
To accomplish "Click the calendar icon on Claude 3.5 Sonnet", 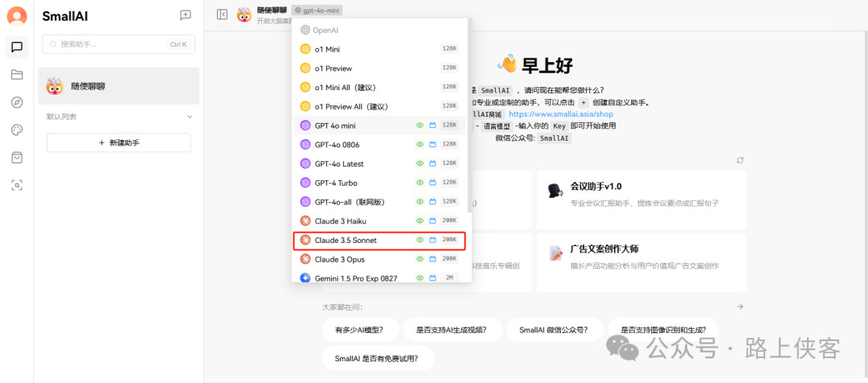I will [433, 240].
